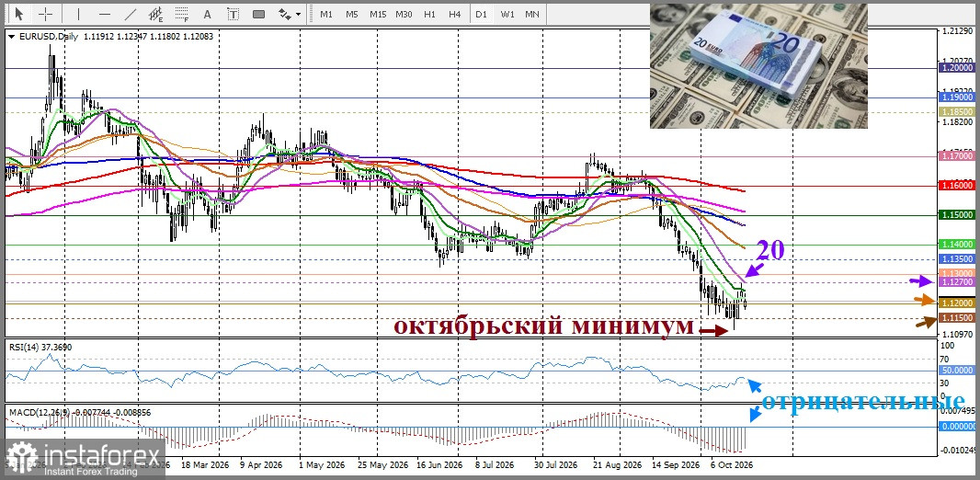Click the 1.19000 level price label

click(x=958, y=97)
